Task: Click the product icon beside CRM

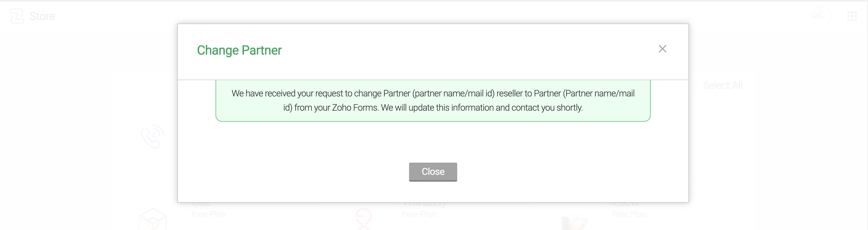Action: [x=574, y=222]
